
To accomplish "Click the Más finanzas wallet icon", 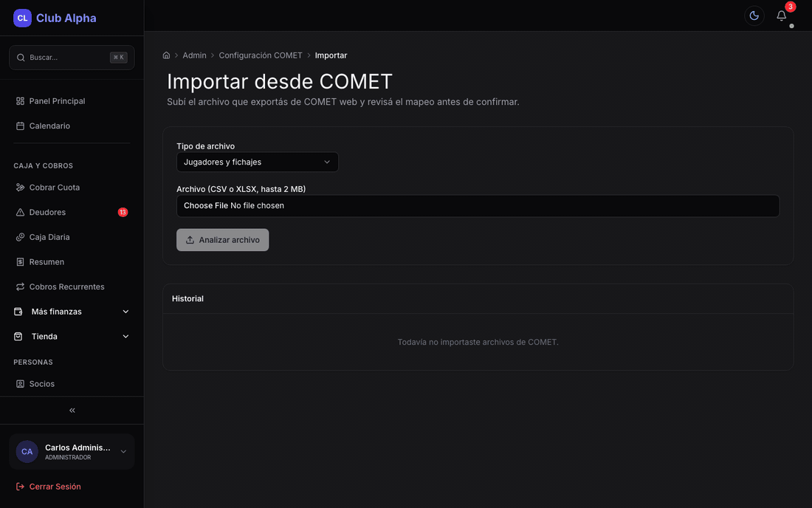I will (18, 312).
